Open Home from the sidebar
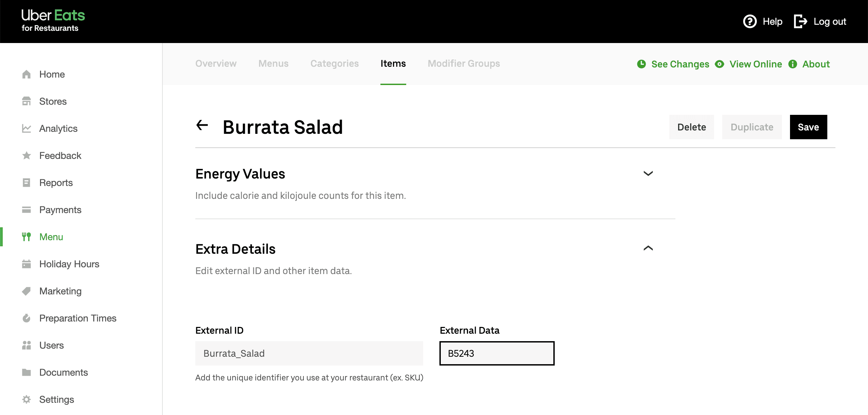This screenshot has width=868, height=415. pyautogui.click(x=52, y=74)
